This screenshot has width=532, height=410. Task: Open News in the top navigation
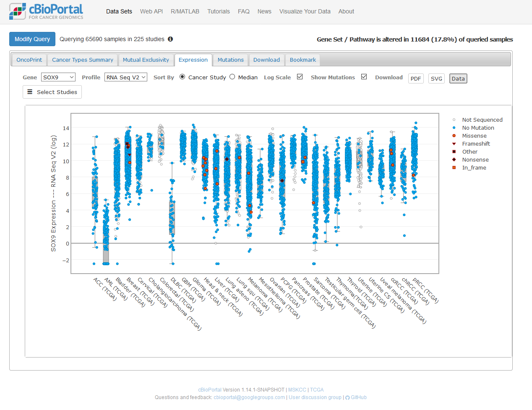click(264, 11)
